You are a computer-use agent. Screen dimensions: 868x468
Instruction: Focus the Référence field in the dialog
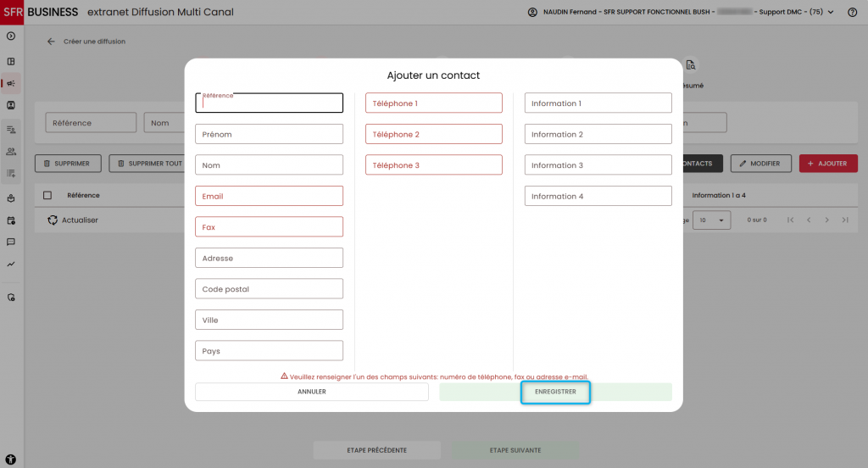tap(269, 103)
